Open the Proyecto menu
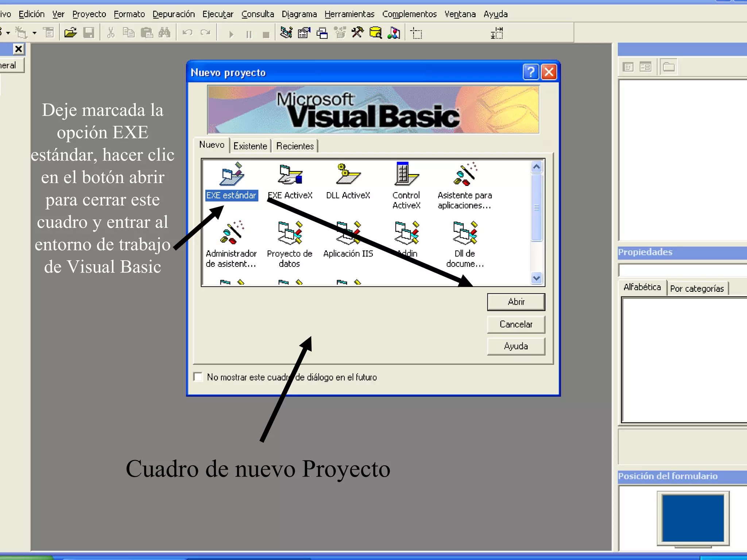The width and height of the screenshot is (747, 560). click(x=89, y=14)
